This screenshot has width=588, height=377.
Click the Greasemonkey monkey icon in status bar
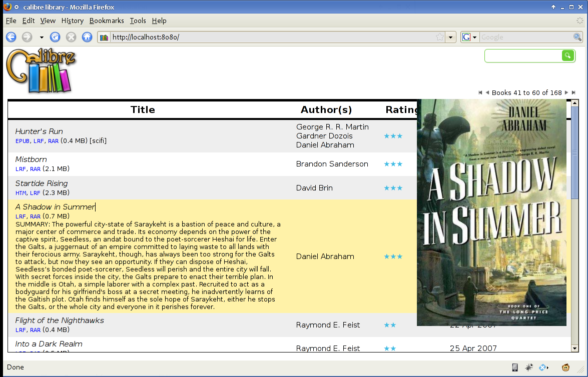565,367
